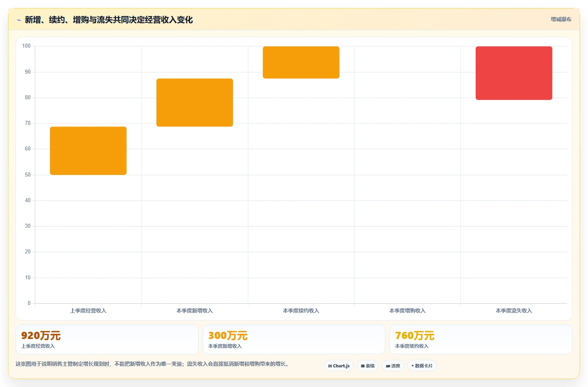Click the chart icon beside the title
The height and width of the screenshot is (387, 588).
tap(19, 20)
